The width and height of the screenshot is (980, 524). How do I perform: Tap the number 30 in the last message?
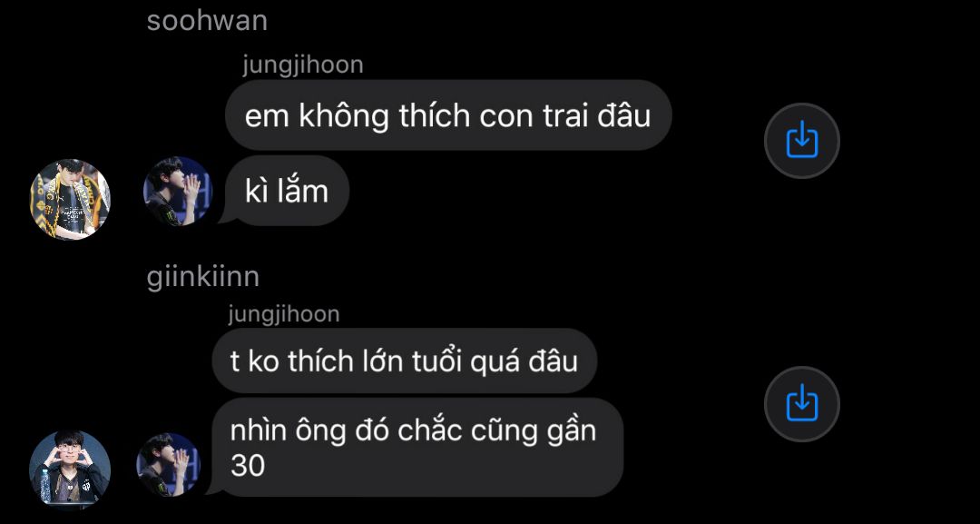click(x=248, y=465)
